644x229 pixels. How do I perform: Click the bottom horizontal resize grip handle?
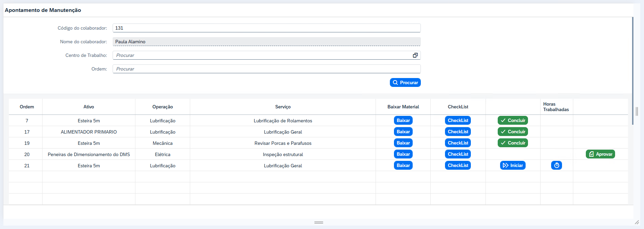[318, 222]
